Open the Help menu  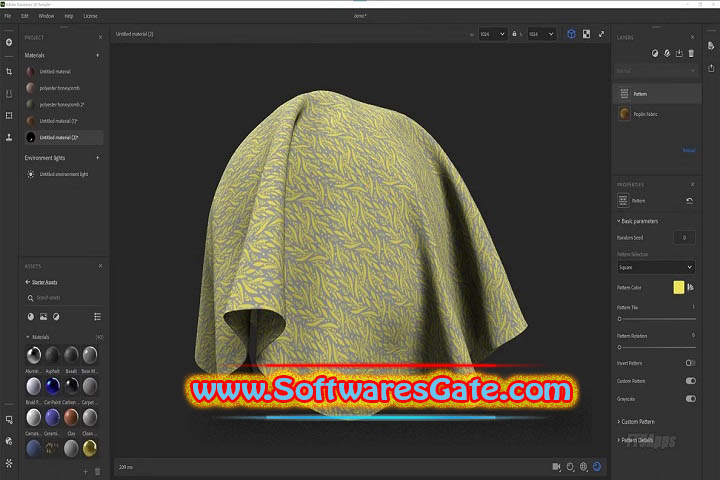click(x=69, y=16)
